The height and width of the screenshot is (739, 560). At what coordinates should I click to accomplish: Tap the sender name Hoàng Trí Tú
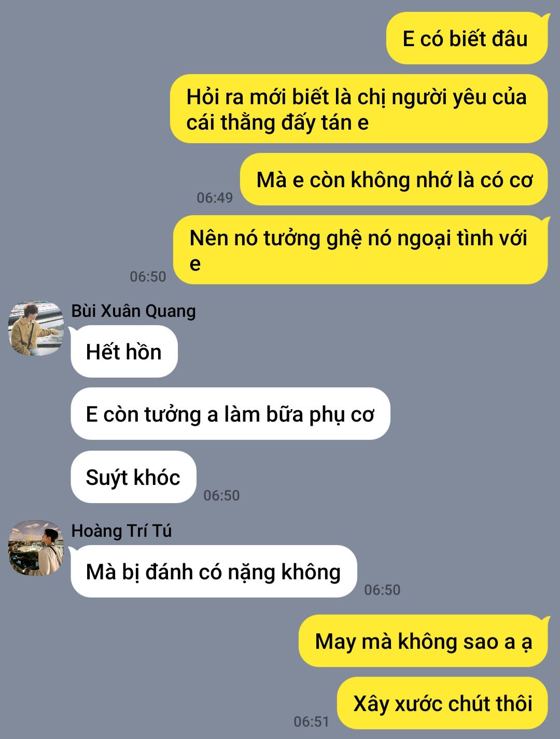pos(121,531)
